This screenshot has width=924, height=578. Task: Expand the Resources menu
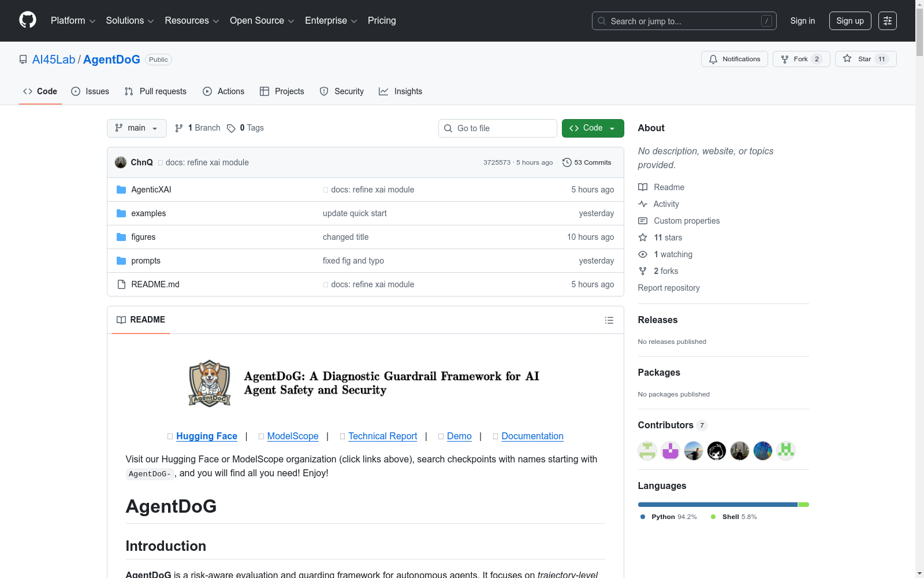click(x=192, y=21)
